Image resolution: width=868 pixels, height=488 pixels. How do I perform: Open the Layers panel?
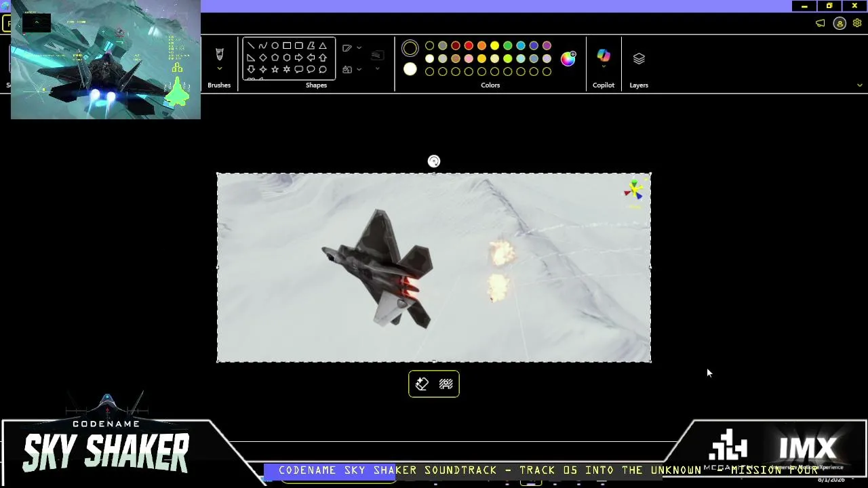pos(639,59)
